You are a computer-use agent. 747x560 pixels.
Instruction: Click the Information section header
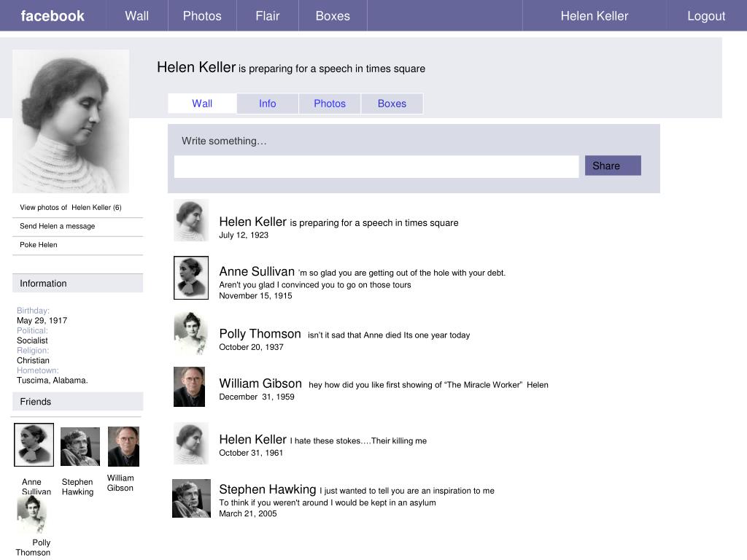click(x=77, y=284)
